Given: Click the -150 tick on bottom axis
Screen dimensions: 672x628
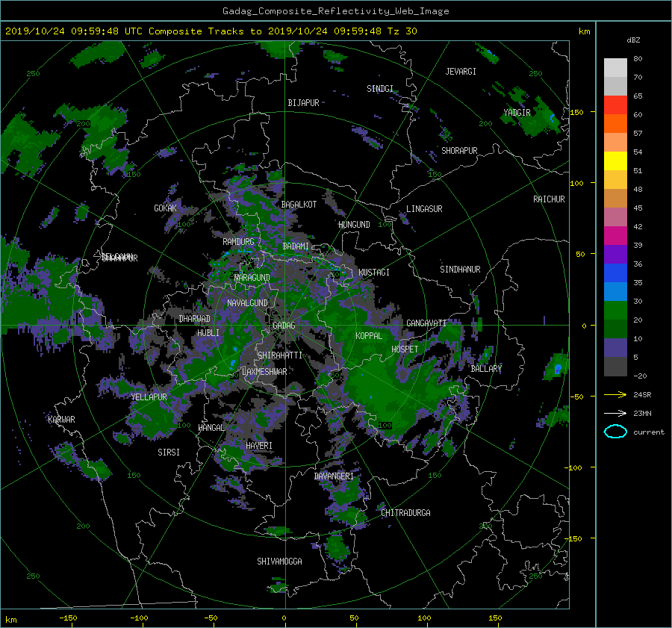Looking at the screenshot, I should coord(68,618).
